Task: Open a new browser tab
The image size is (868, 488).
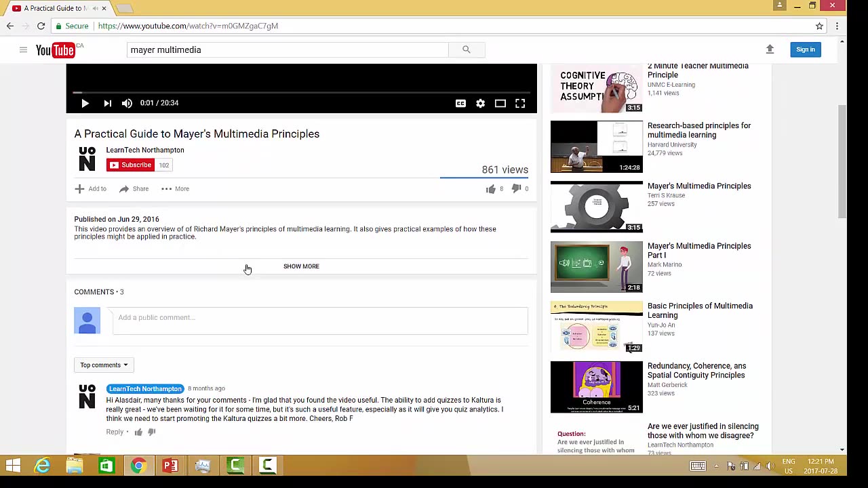Action: click(124, 8)
